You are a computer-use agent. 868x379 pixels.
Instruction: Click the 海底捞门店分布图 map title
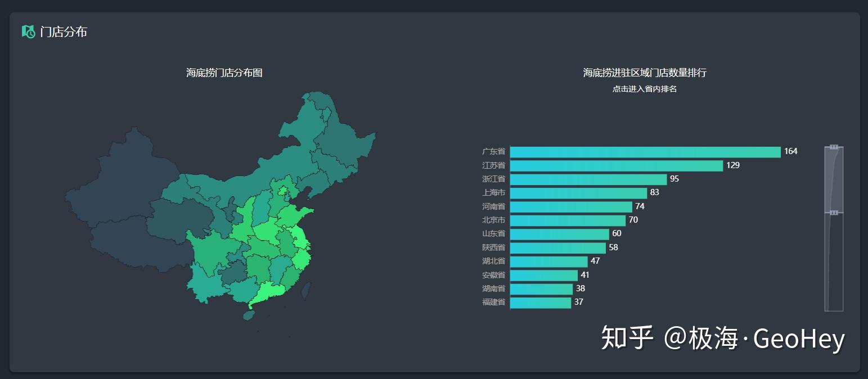coord(224,73)
